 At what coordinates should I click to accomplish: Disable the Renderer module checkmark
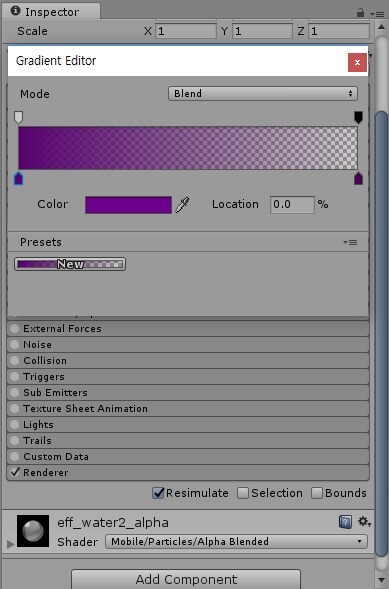pyautogui.click(x=14, y=472)
